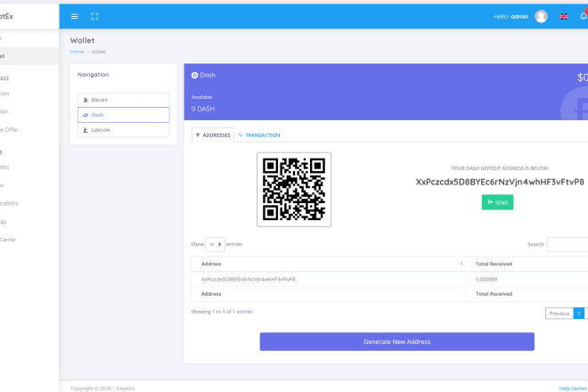The height and width of the screenshot is (392, 588).
Task: Go to pagination page 1
Action: click(578, 314)
